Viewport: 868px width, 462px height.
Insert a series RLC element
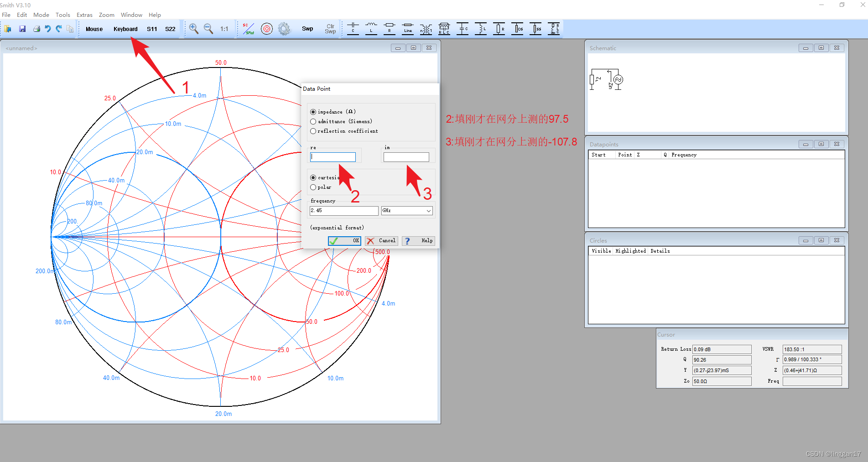click(444, 29)
